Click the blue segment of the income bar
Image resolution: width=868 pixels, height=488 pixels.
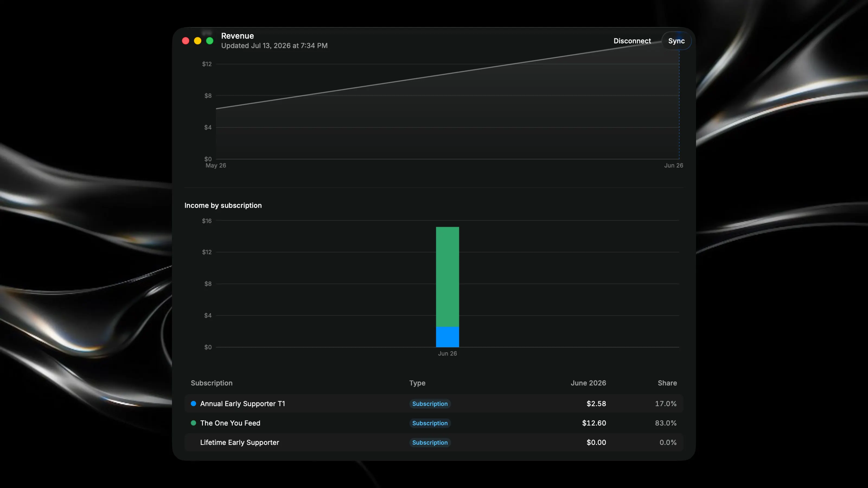(448, 337)
